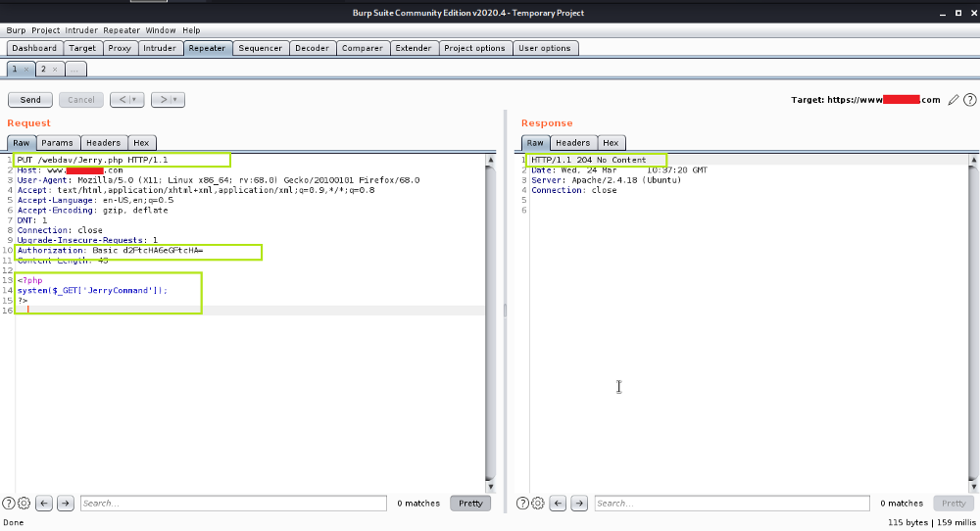Viewport: 980px width, 531px height.
Task: Go forward to next request in history
Action: tap(163, 100)
